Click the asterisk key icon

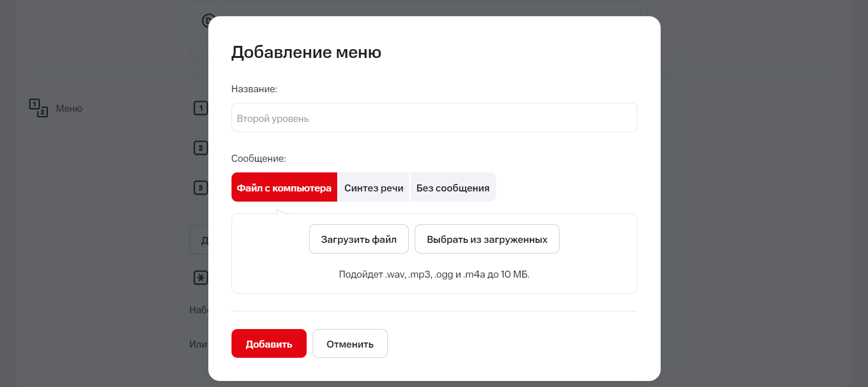[200, 278]
